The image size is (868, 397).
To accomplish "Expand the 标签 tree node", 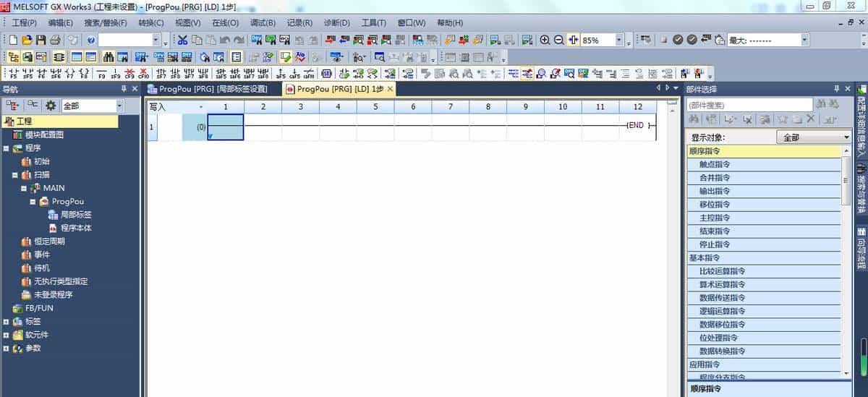I will [7, 322].
